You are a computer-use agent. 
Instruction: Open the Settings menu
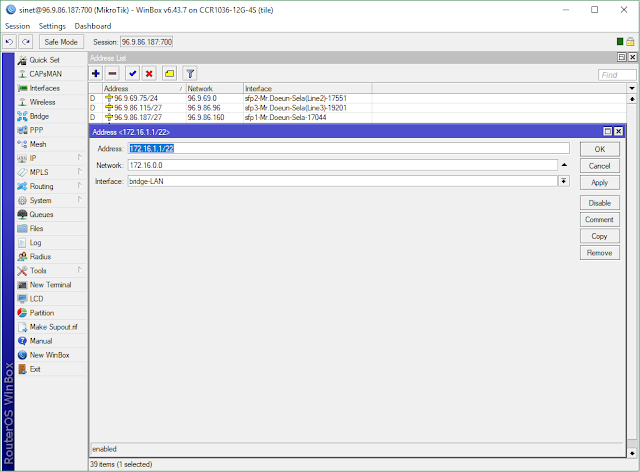coord(52,26)
